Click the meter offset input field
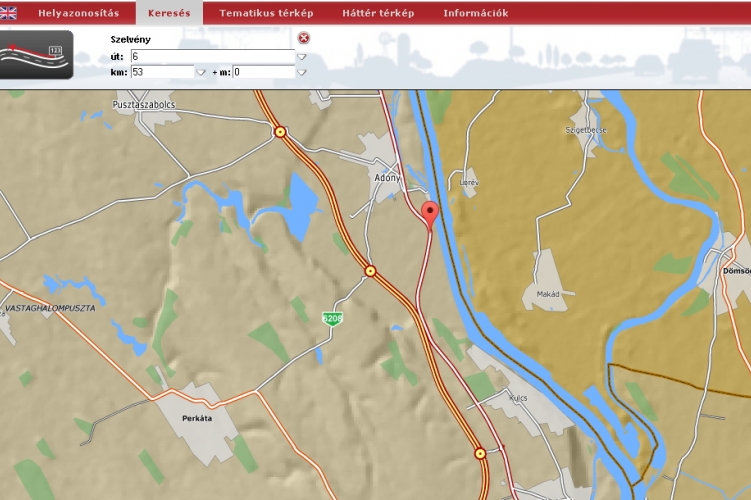This screenshot has height=500, width=751. click(263, 72)
